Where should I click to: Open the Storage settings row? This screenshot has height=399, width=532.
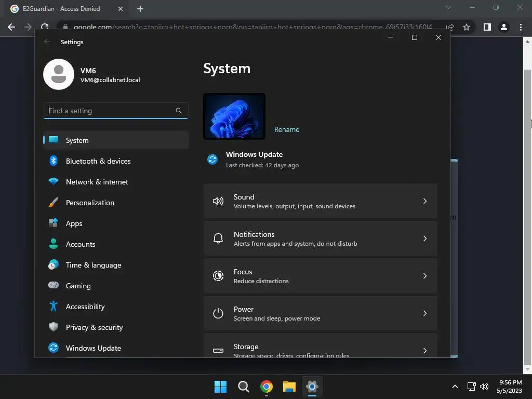coord(320,345)
